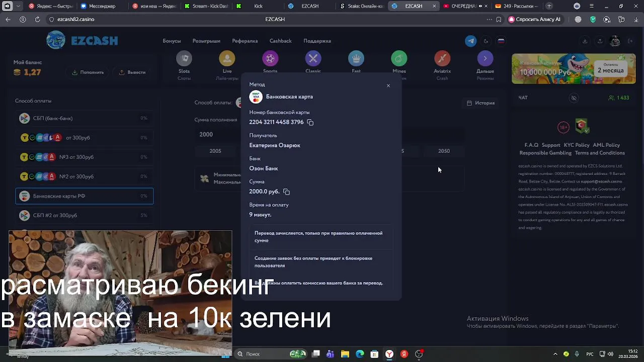
Task: Click the site header upload icon
Action: point(600,41)
